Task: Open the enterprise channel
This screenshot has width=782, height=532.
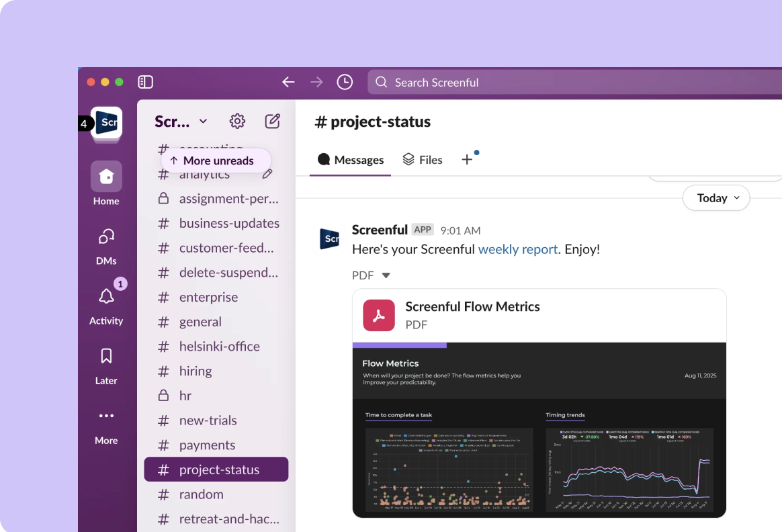Action: coord(216,297)
